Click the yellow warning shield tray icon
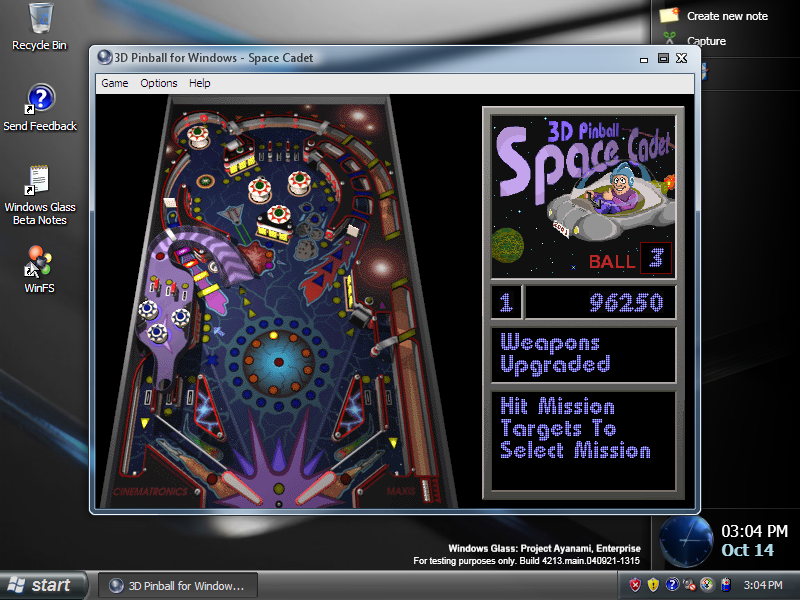The width and height of the screenshot is (800, 600). click(653, 585)
